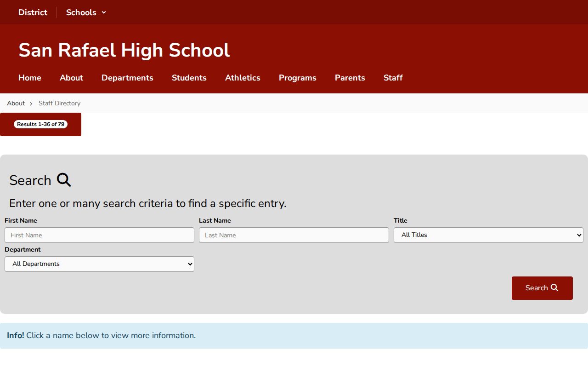Open the Staff menu
Viewport: 588px width, 368px height.
pos(393,78)
